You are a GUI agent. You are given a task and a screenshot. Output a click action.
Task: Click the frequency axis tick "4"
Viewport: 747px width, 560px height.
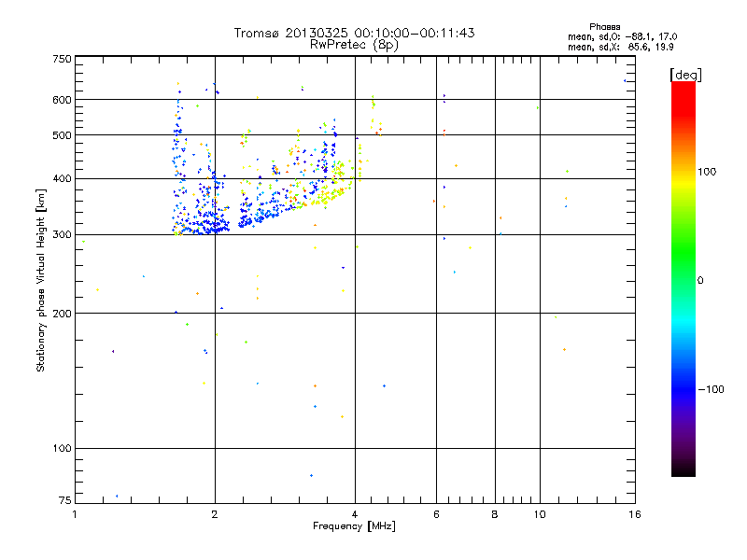tap(355, 514)
